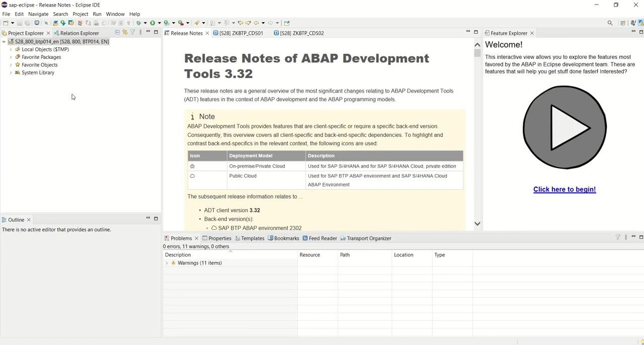Click the New toolbar icon

click(6, 23)
